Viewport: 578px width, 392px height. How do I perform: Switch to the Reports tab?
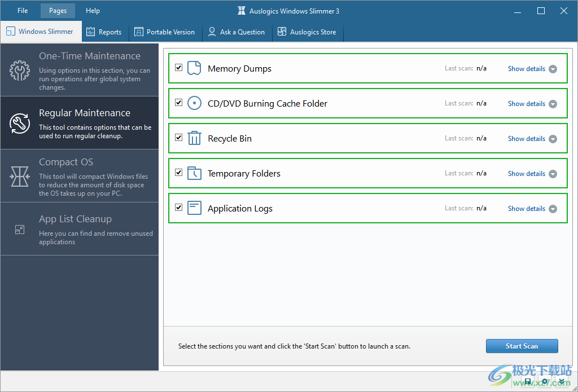pyautogui.click(x=104, y=32)
